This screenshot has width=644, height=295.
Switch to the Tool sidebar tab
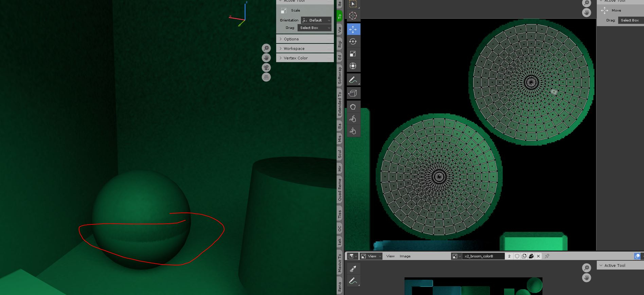[339, 16]
